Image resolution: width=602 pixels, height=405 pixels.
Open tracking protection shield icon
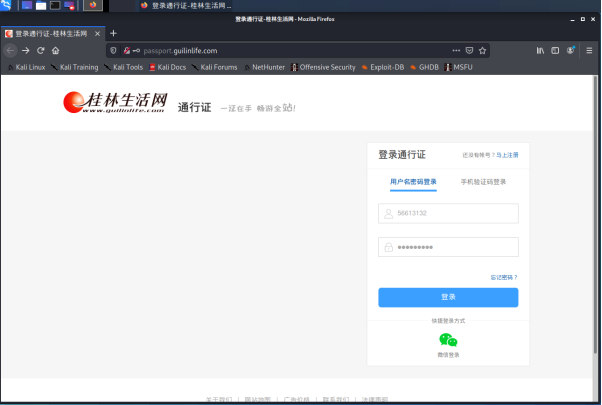[x=113, y=50]
